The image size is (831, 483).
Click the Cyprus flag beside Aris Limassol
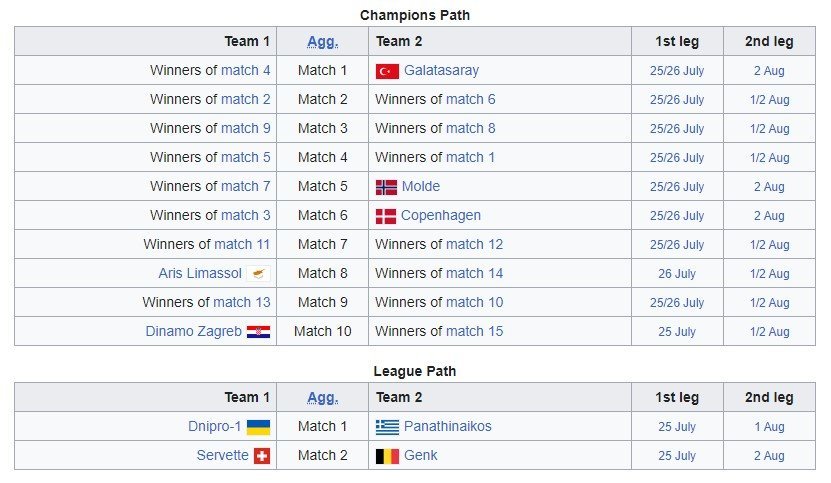click(259, 274)
